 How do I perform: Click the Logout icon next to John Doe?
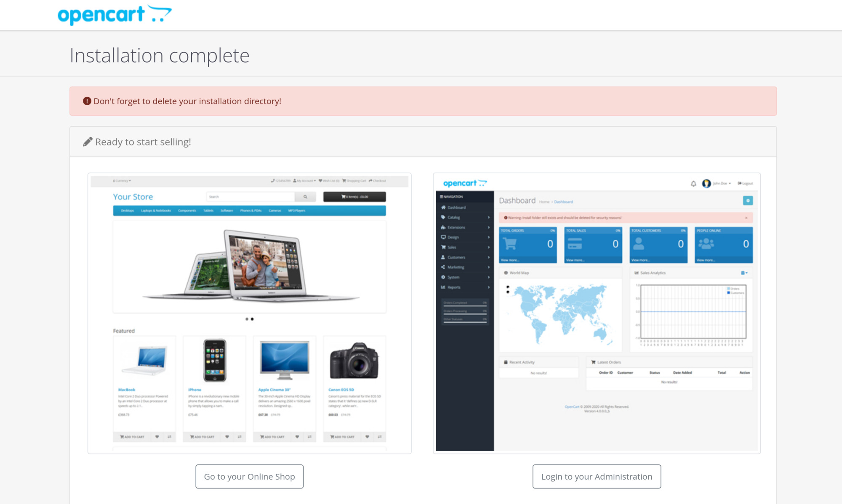tap(739, 183)
